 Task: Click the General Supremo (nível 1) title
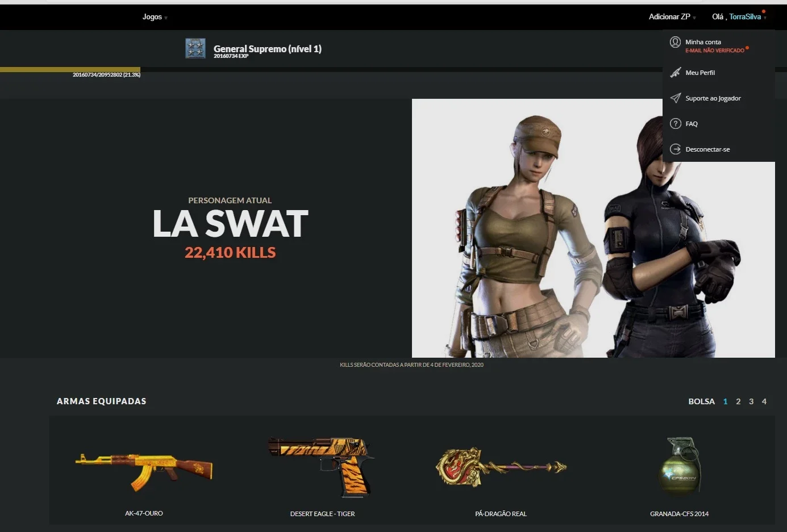coord(268,49)
